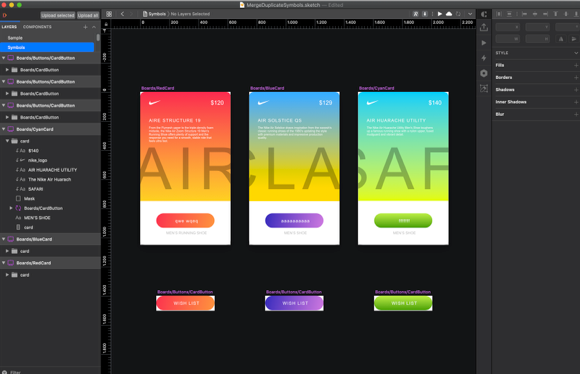Collapse the Boards/CyanCard symbol in layer list

[x=4, y=129]
